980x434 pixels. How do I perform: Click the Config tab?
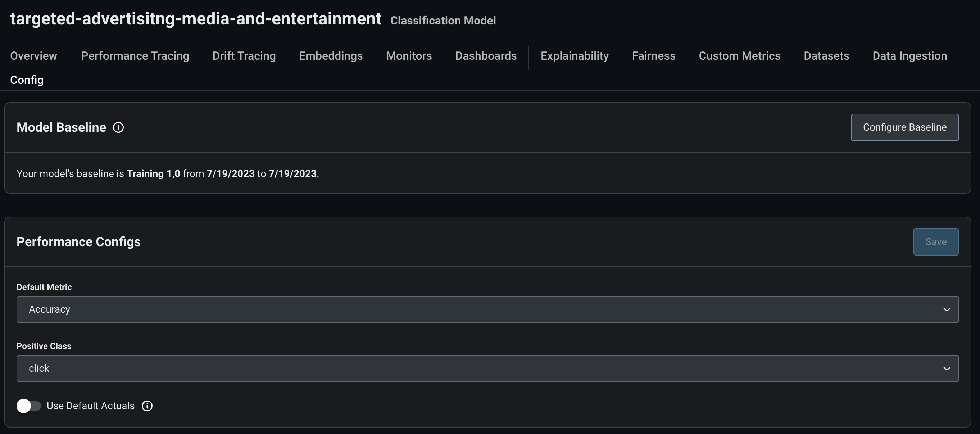(27, 80)
